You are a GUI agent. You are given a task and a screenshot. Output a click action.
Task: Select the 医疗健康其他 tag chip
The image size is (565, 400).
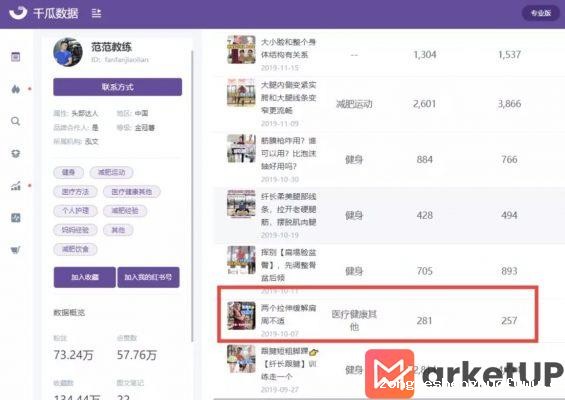[132, 191]
